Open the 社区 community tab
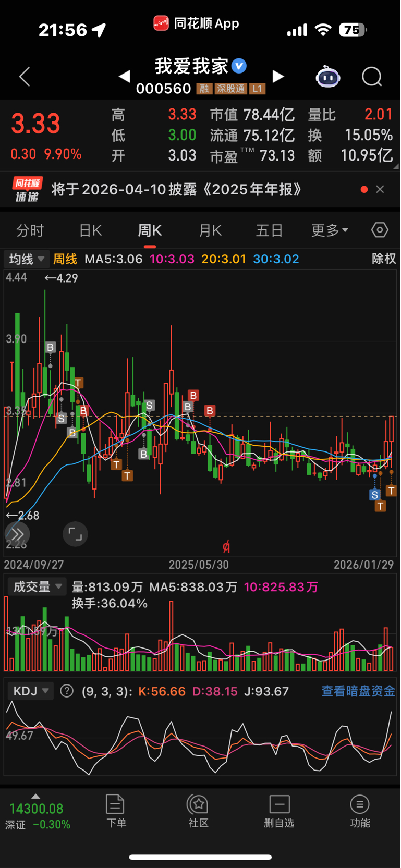401x868 pixels. coord(198,811)
